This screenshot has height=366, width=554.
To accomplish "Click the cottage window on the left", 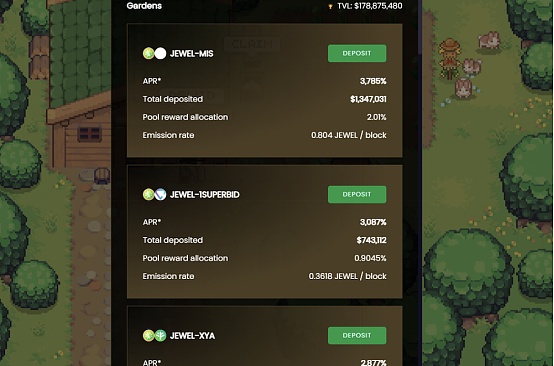I will click(89, 134).
